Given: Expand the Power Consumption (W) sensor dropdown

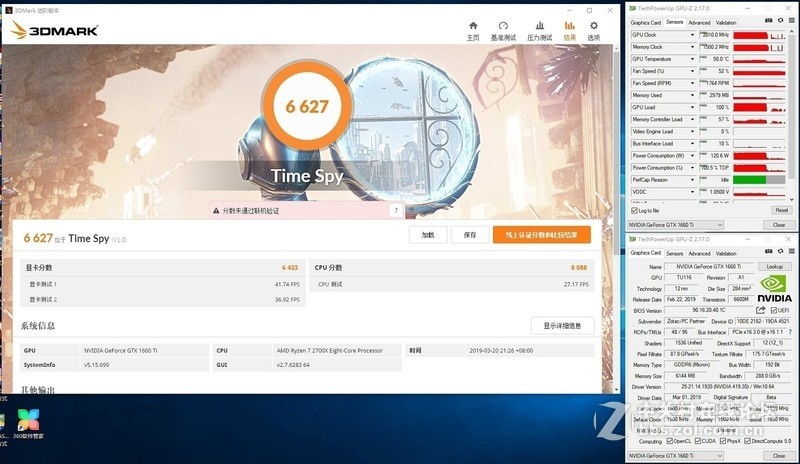Looking at the screenshot, I should click(x=692, y=156).
